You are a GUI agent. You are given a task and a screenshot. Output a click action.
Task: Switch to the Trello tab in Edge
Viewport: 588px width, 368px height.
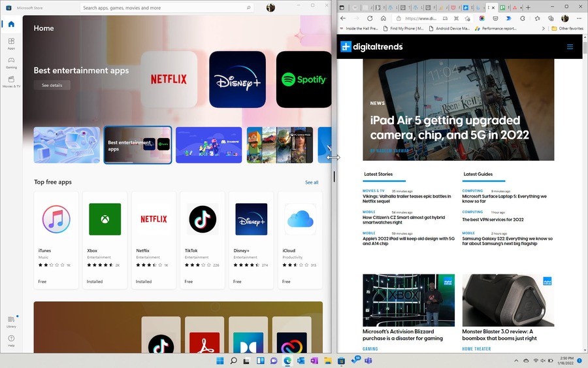tap(503, 7)
